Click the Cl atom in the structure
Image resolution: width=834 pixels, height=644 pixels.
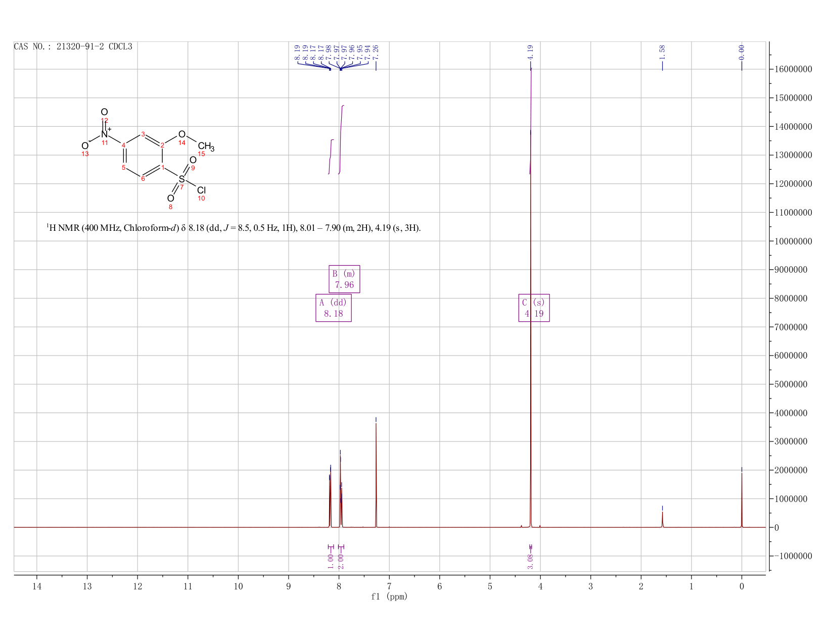pyautogui.click(x=201, y=190)
